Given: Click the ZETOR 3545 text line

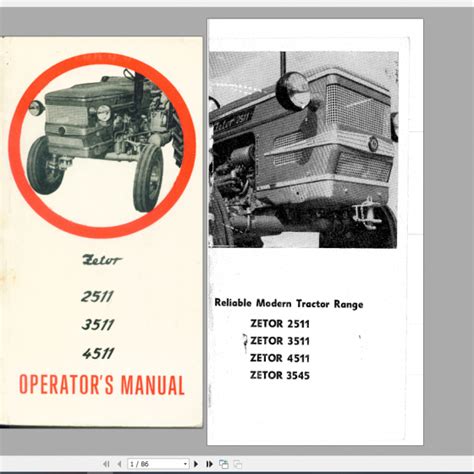Looking at the screenshot, I should (280, 375).
